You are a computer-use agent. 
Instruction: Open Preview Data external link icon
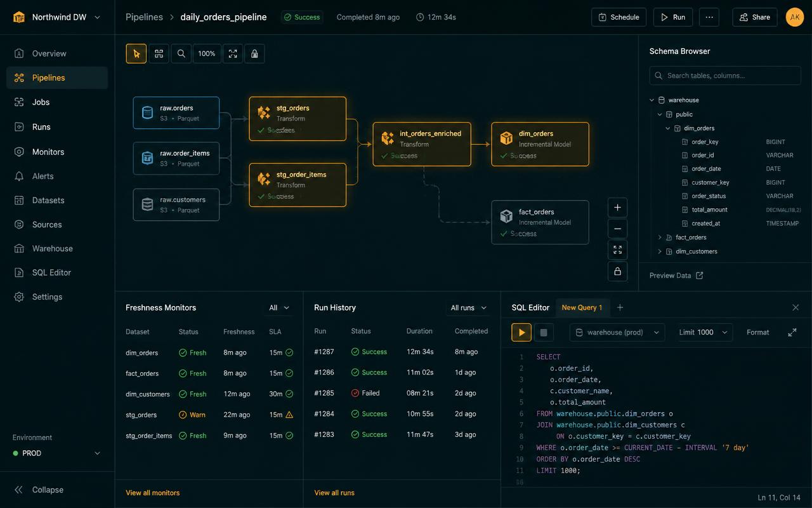pos(700,276)
